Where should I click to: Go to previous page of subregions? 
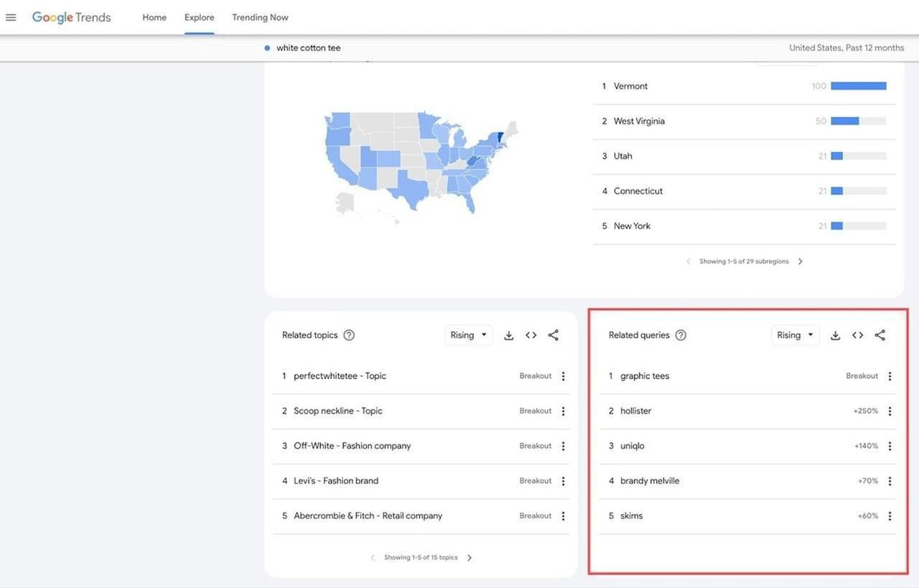(689, 261)
